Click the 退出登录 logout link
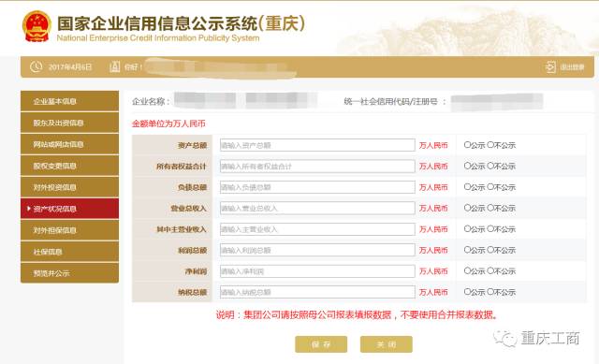Image resolution: width=599 pixels, height=364 pixels. coord(572,67)
